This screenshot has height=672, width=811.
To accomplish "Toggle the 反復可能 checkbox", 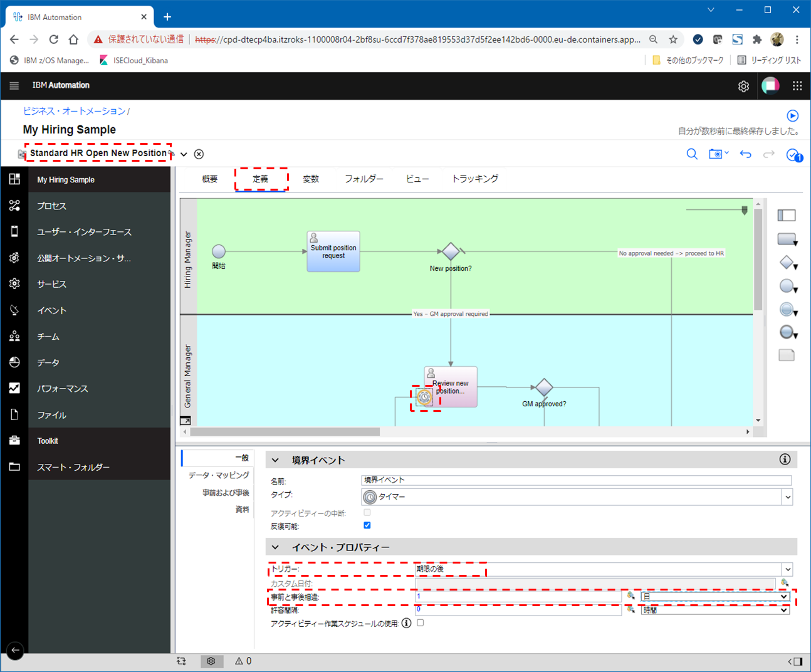I will pos(367,525).
